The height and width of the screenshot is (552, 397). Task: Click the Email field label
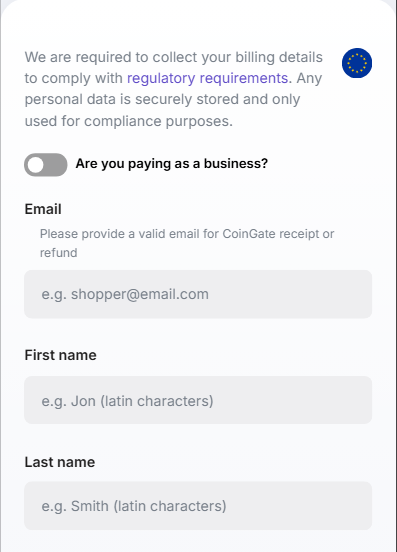point(43,209)
